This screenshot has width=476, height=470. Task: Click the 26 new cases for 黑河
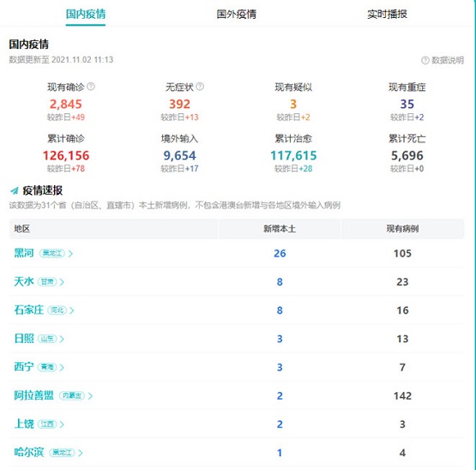280,253
